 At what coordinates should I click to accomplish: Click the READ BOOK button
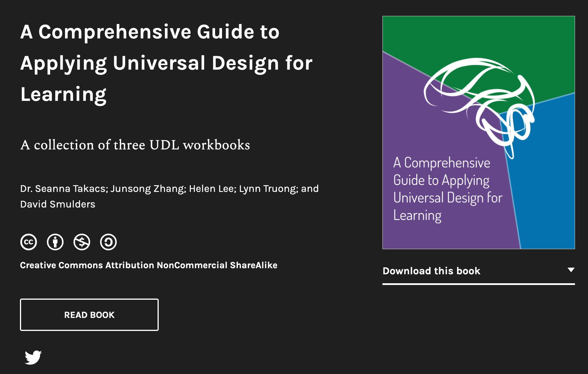coord(89,315)
